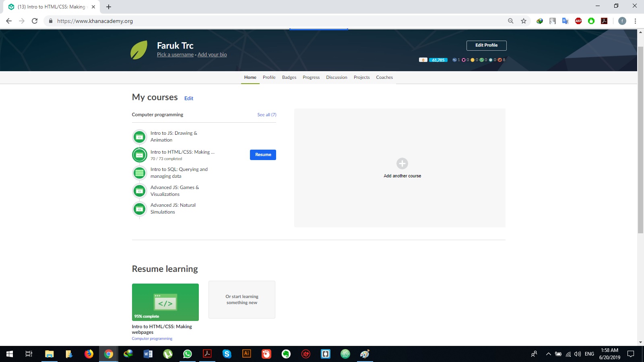Image resolution: width=644 pixels, height=362 pixels.
Task: Switch to the Profile tab
Action: tap(269, 77)
